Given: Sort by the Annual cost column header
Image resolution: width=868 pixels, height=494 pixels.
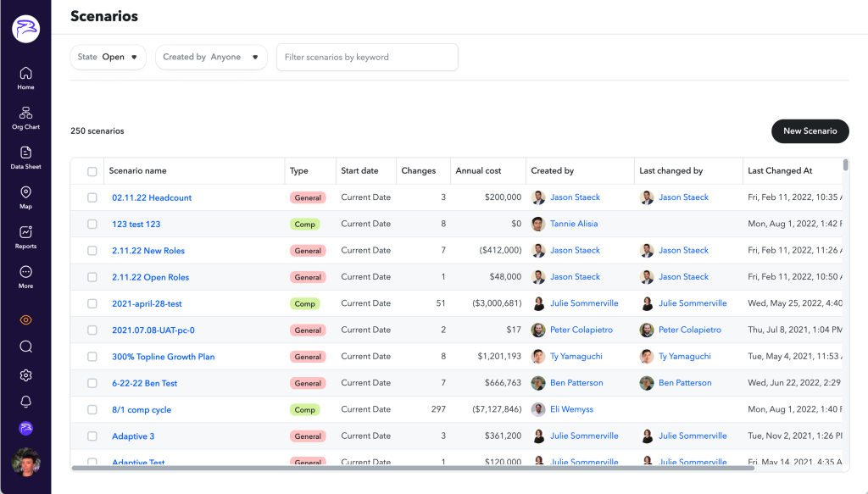Looking at the screenshot, I should click(478, 171).
